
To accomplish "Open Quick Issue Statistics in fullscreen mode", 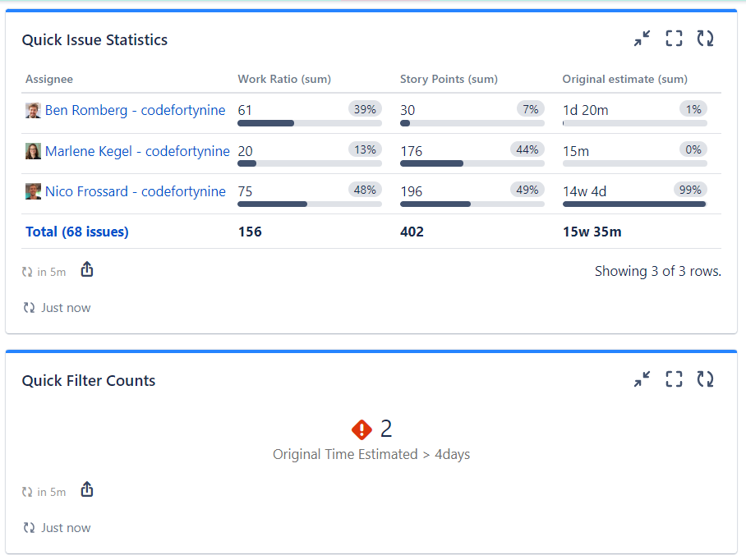I will point(674,38).
